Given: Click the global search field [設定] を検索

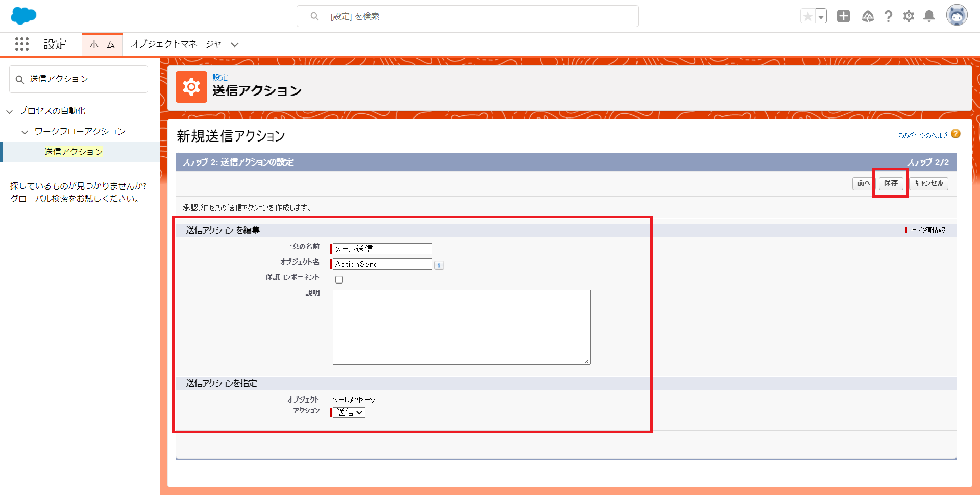Looking at the screenshot, I should [x=467, y=16].
